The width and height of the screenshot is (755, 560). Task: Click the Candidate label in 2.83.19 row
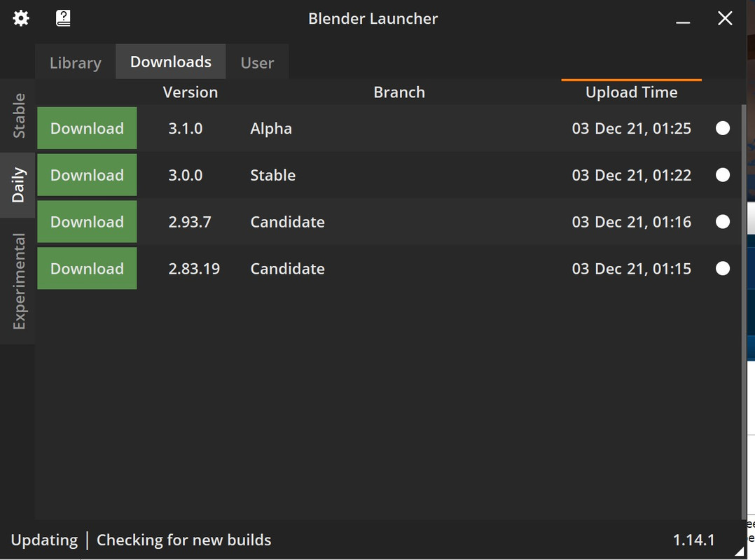[x=287, y=269]
